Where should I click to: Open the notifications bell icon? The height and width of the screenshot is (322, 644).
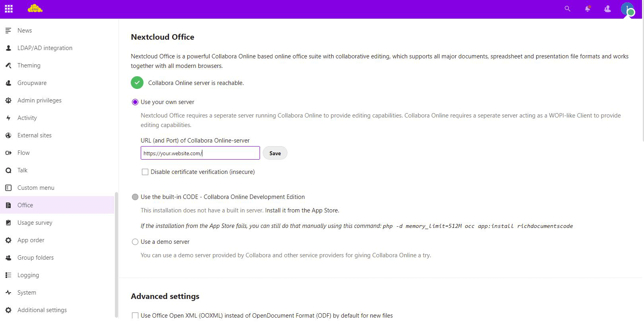(587, 9)
